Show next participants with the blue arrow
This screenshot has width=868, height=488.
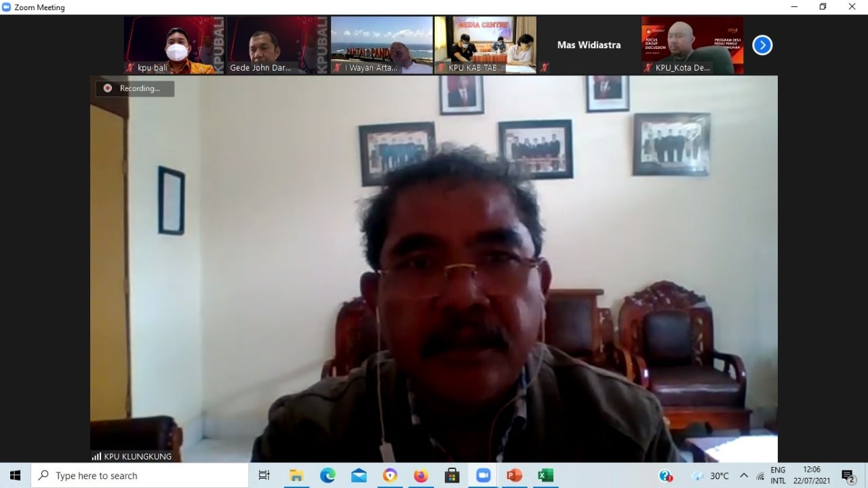(x=762, y=45)
